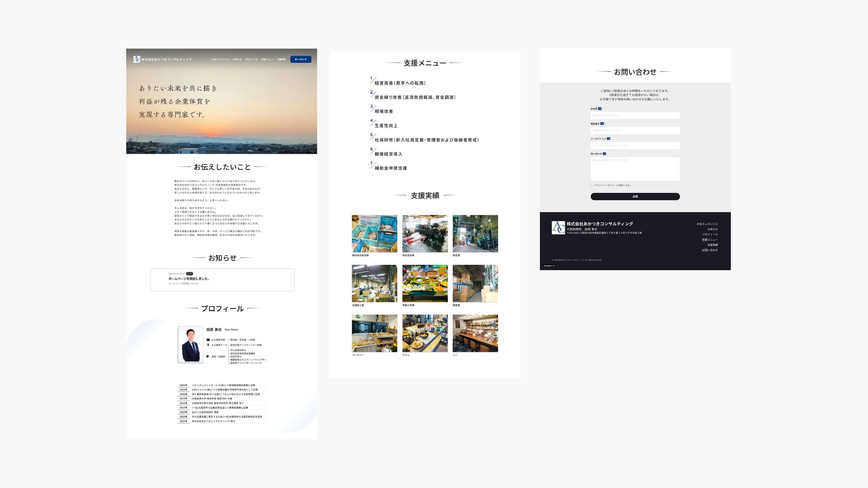Viewport: 868px width, 488px height.
Task: Click the profile portrait of 田原 勇也
Action: (190, 345)
